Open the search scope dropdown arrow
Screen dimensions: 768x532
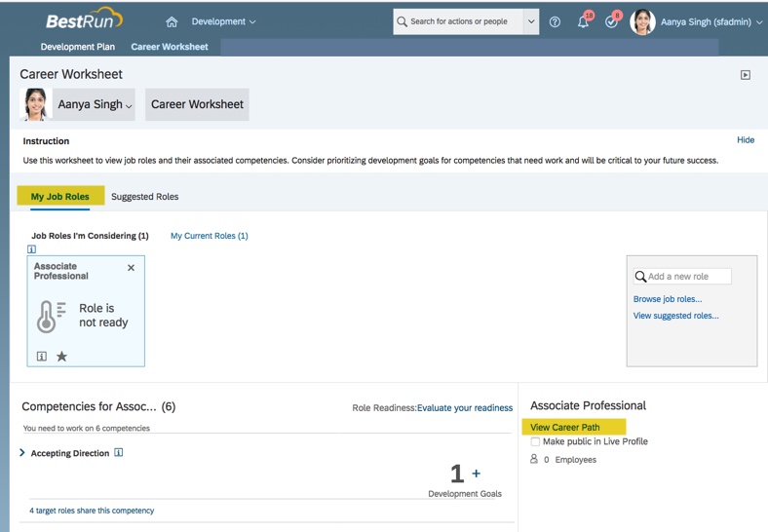[531, 21]
